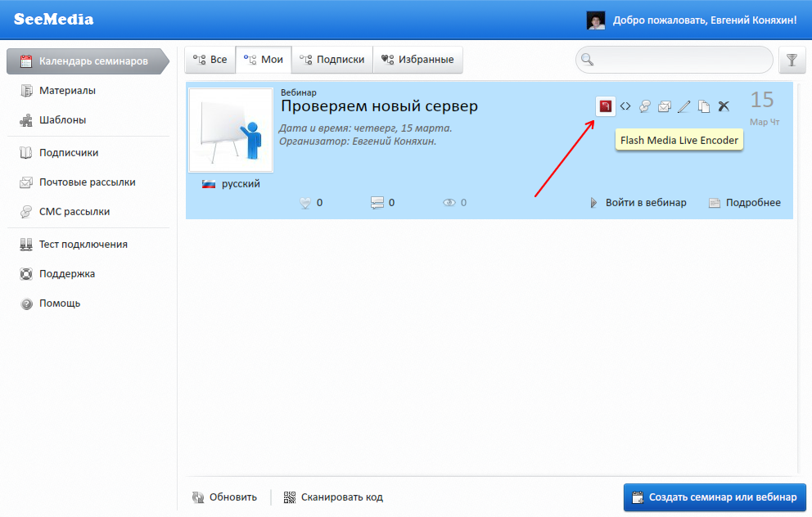Click the СМС рассылки icon
The image size is (812, 517).
click(x=26, y=212)
